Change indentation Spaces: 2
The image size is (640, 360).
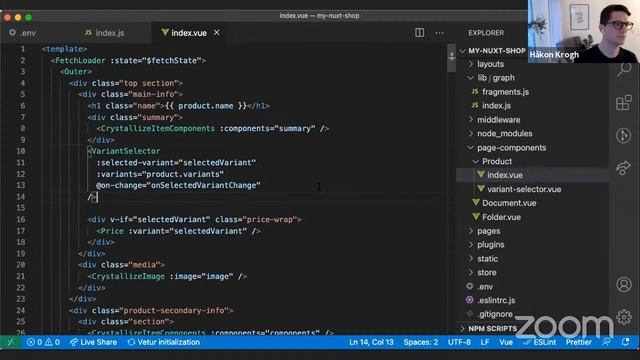(x=421, y=342)
